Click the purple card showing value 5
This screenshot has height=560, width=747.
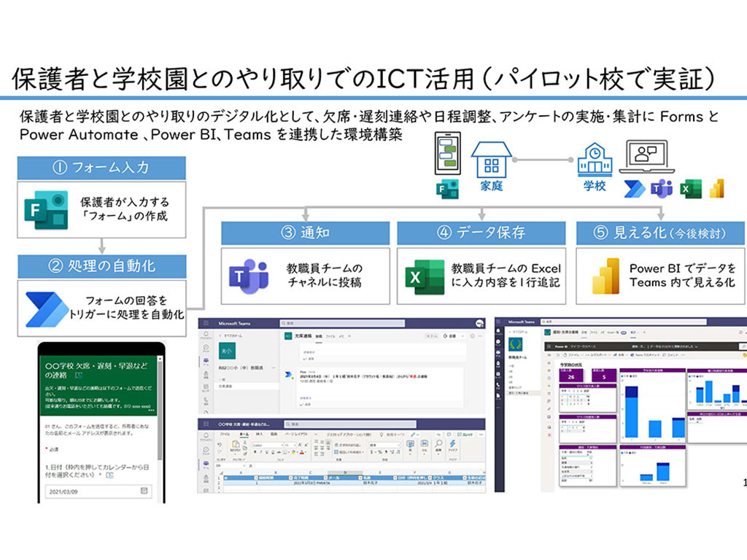point(604,376)
